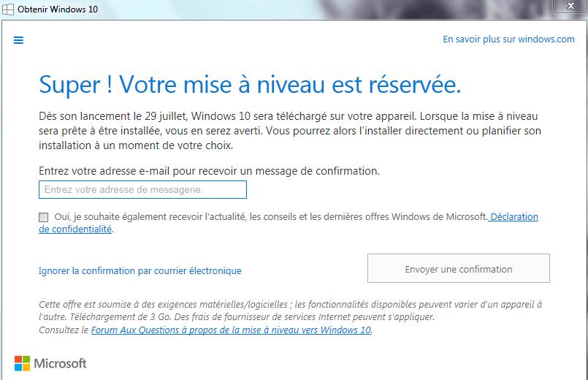Click the 'Téléchargement de 3 Go' disclaimer text

[121, 317]
